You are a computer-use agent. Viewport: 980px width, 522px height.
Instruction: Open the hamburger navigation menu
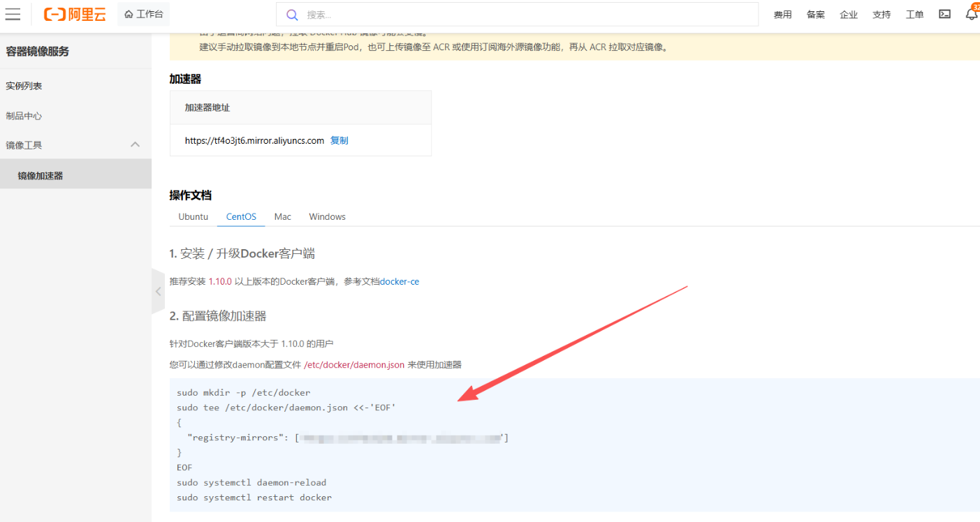pyautogui.click(x=13, y=14)
